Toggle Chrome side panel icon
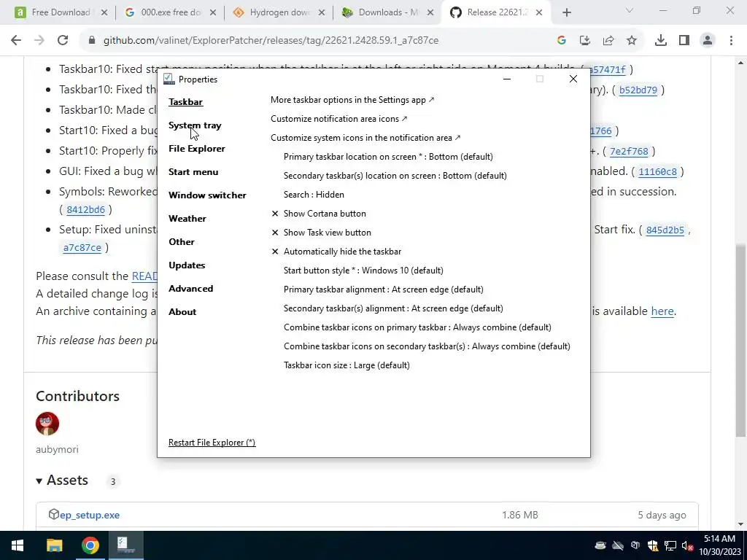 pos(684,41)
